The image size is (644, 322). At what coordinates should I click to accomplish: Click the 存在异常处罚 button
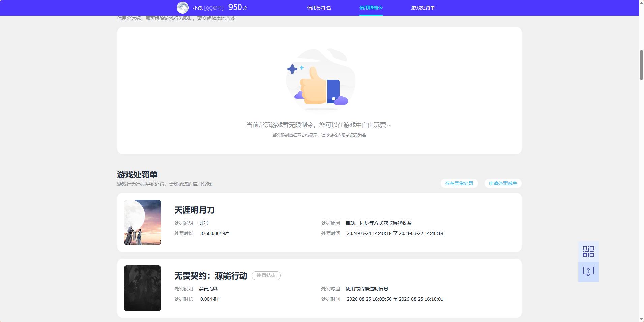pyautogui.click(x=459, y=183)
